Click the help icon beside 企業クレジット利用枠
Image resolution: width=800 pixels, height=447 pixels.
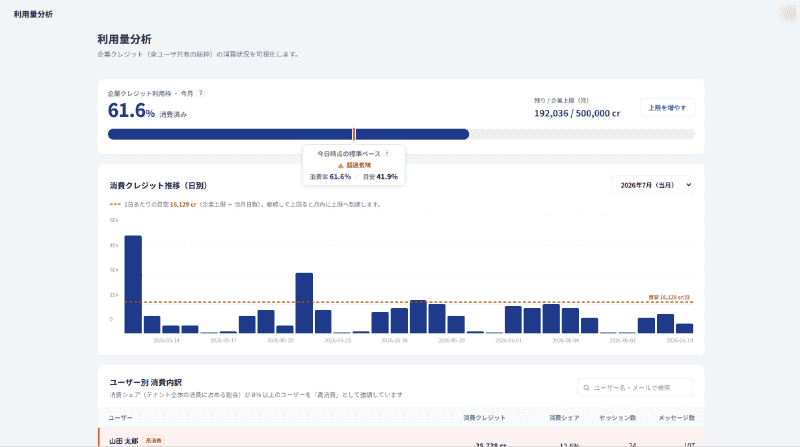coord(201,93)
